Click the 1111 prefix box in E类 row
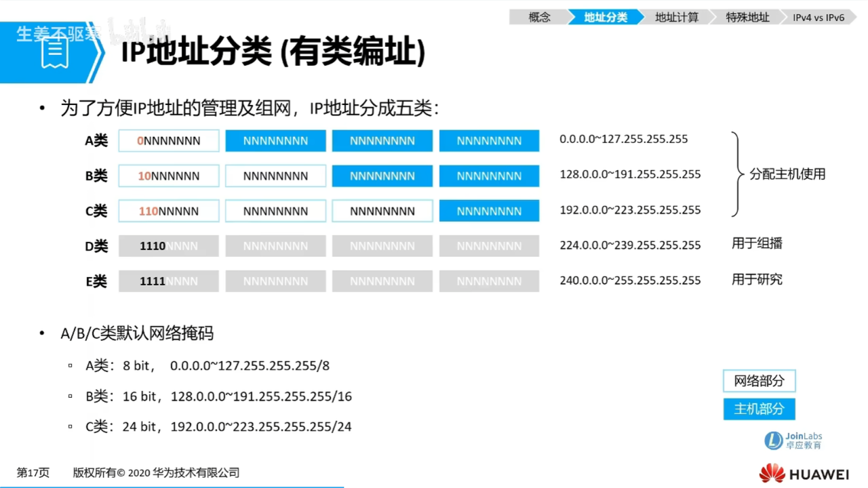The width and height of the screenshot is (868, 488). (x=169, y=281)
